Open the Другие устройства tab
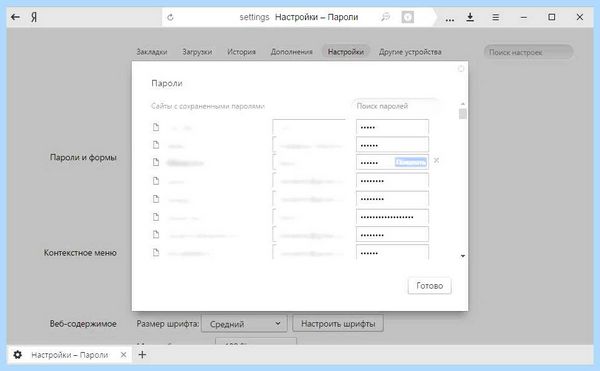The image size is (600, 371). tap(410, 52)
